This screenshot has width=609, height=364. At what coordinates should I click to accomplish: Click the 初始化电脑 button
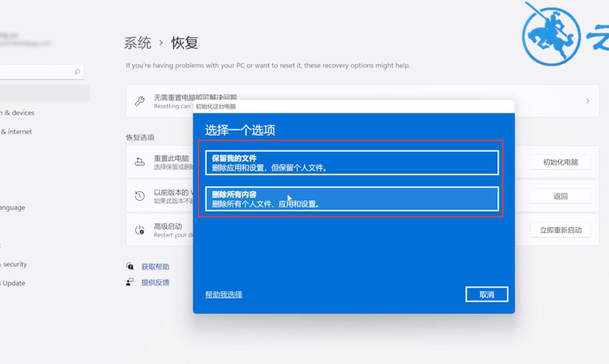[560, 162]
